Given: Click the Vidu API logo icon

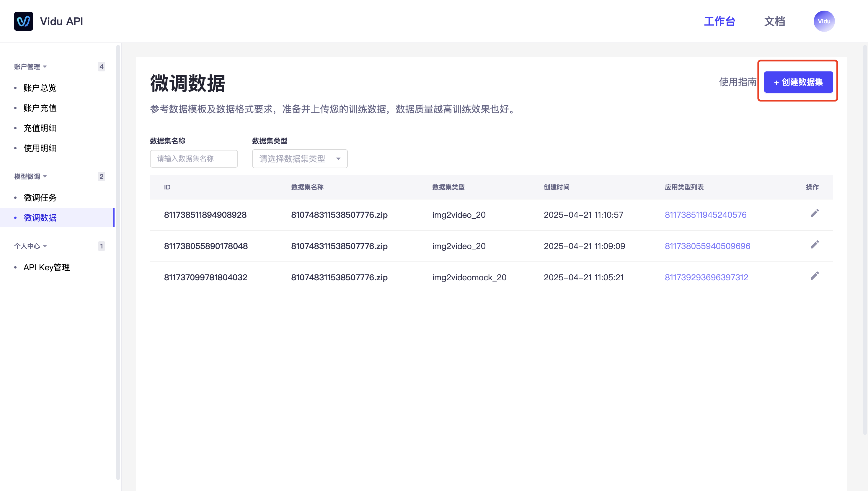Looking at the screenshot, I should coord(23,21).
